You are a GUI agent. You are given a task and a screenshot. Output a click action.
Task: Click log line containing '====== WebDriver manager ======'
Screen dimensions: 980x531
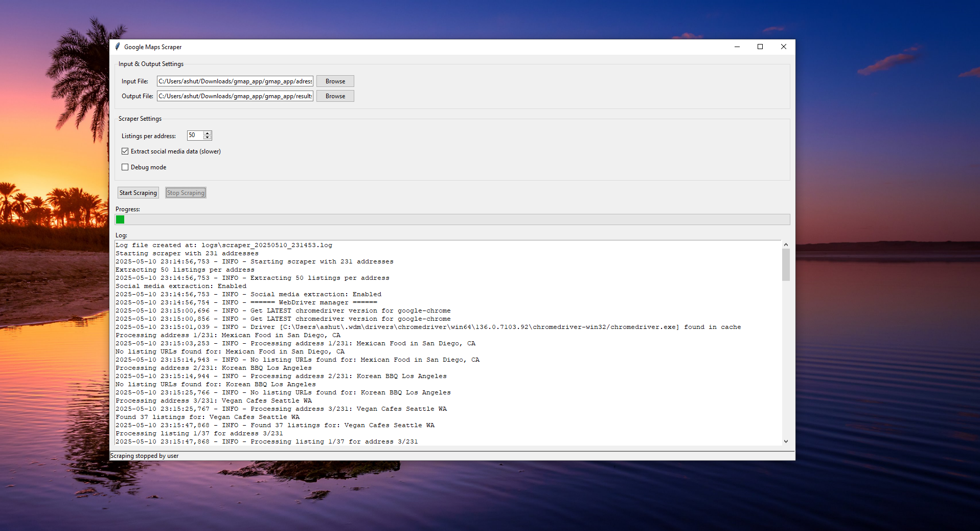246,303
